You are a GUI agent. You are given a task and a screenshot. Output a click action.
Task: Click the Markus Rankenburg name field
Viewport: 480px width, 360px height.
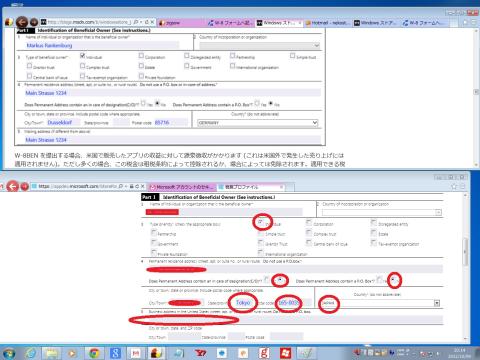click(102, 45)
